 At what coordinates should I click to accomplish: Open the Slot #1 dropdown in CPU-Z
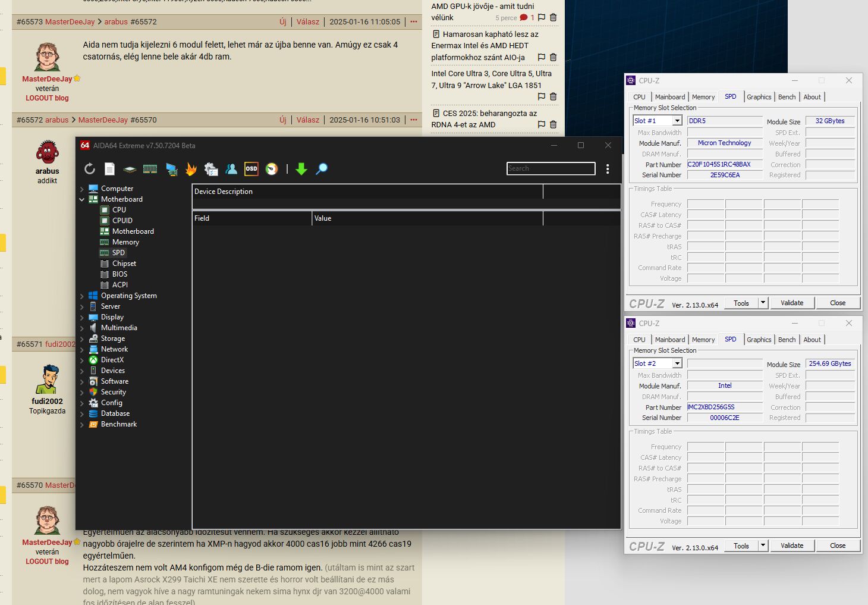[677, 121]
